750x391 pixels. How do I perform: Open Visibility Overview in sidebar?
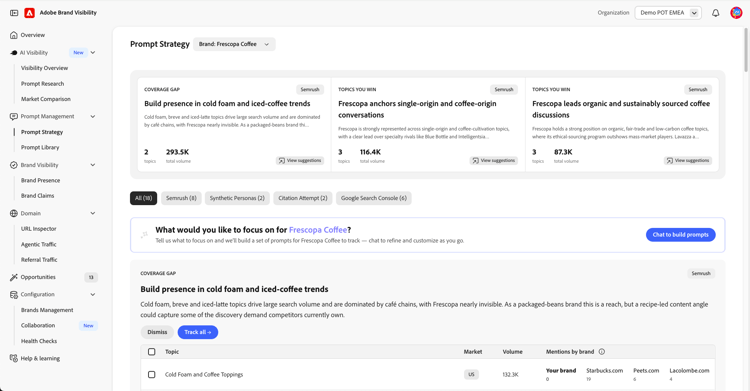[x=44, y=68]
